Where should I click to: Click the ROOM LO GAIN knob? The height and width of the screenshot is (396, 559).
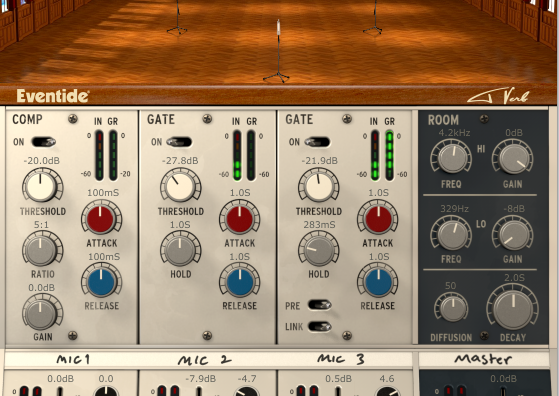tap(512, 233)
